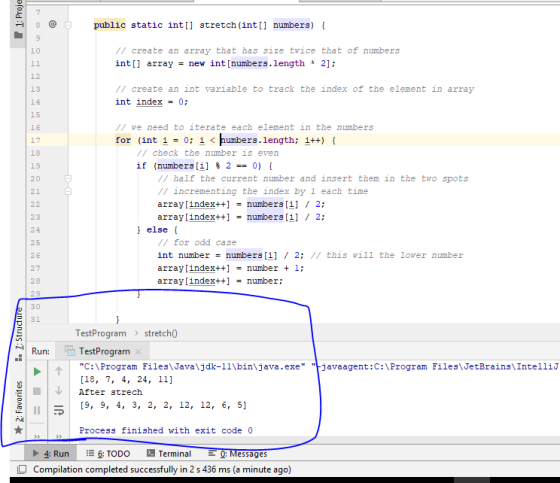Click the Messages tab icon
This screenshot has height=483, width=560.
212,453
